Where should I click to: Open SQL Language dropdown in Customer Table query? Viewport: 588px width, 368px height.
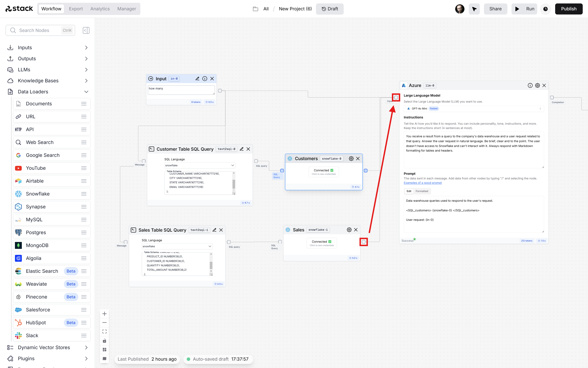200,166
